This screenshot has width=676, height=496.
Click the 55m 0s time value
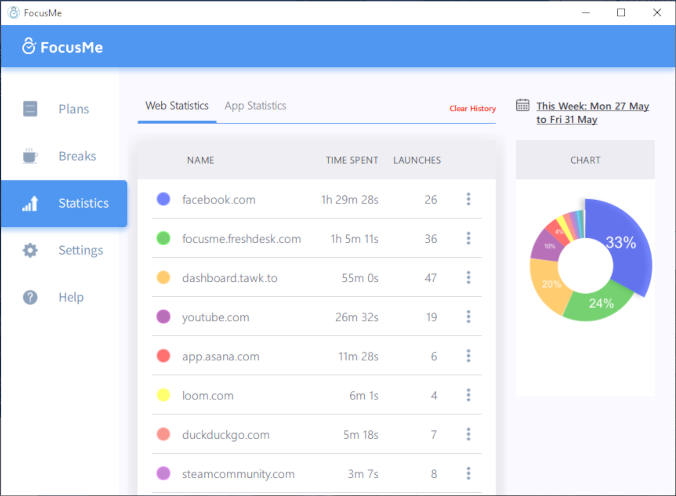(x=360, y=278)
